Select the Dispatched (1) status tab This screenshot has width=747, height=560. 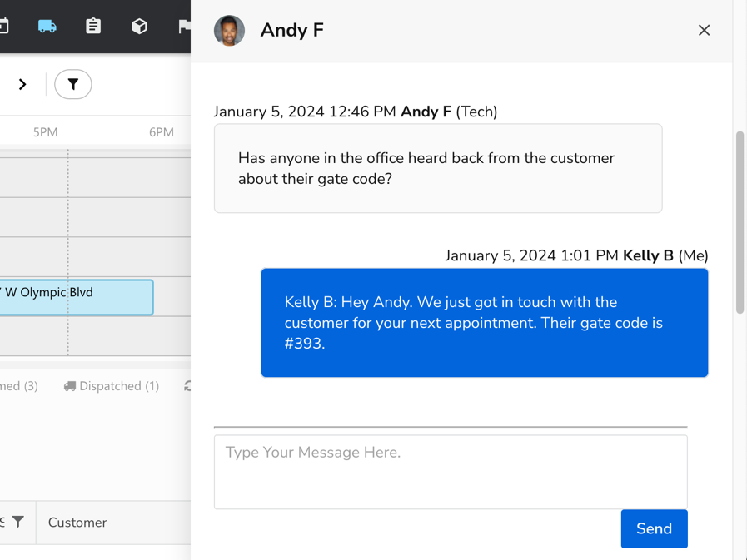tap(112, 386)
